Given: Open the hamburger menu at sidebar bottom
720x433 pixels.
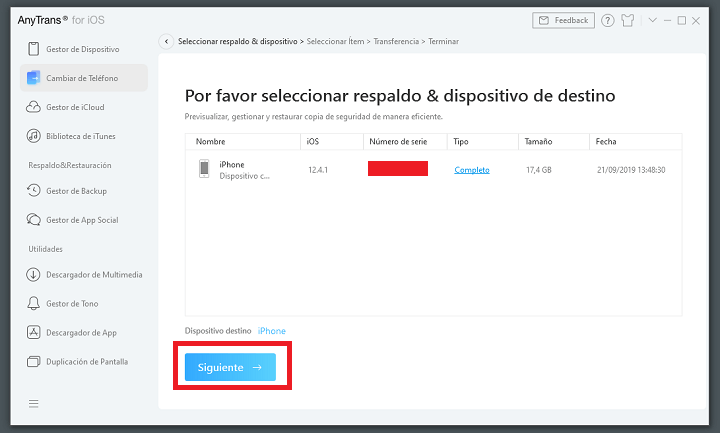Looking at the screenshot, I should [x=34, y=404].
